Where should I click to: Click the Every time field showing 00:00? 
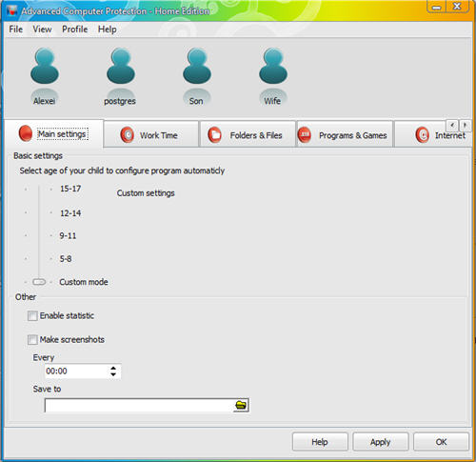[83, 372]
